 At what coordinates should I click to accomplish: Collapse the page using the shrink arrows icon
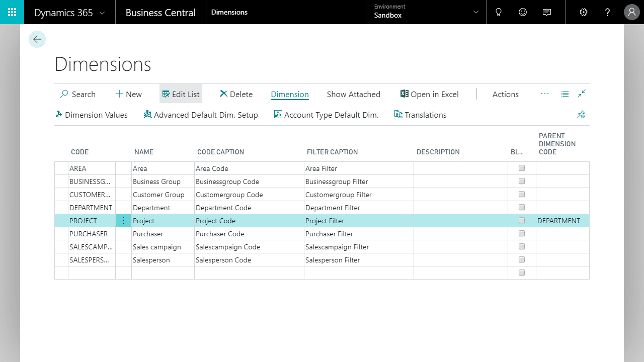point(582,94)
